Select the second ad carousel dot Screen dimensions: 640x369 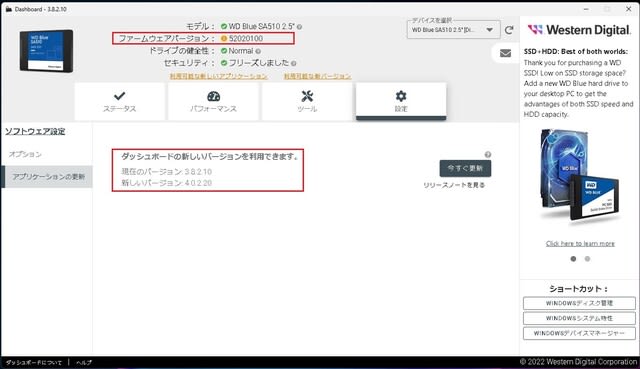pos(587,259)
